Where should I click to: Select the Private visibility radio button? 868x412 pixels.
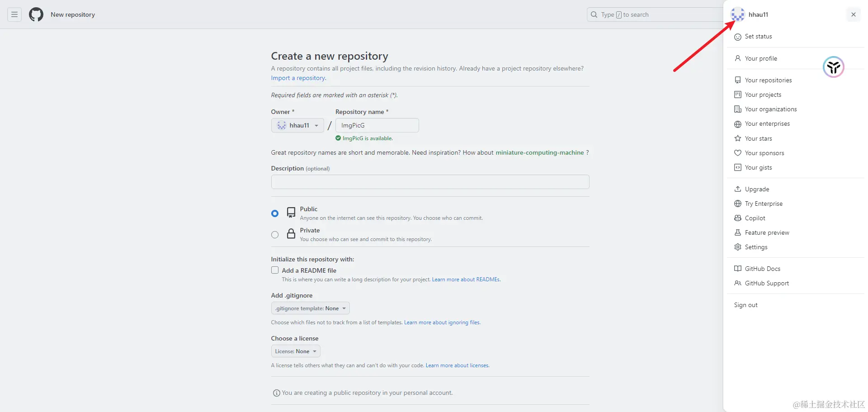tap(275, 235)
